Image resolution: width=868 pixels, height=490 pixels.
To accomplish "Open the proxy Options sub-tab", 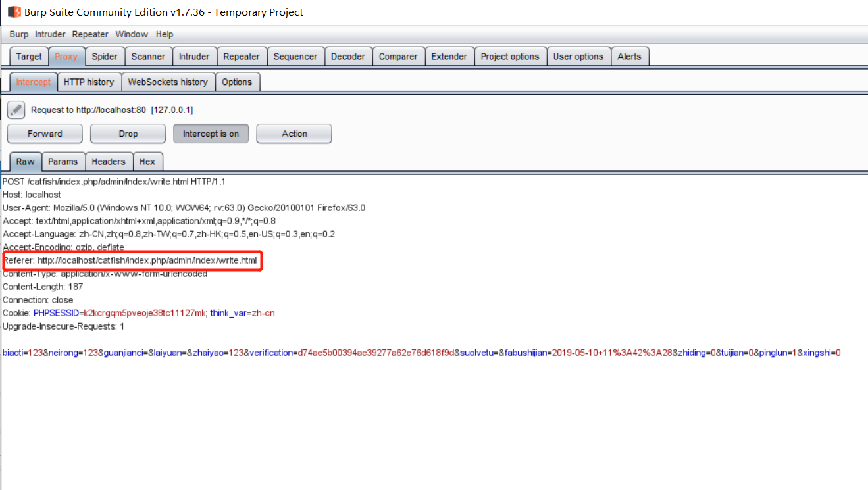I will click(237, 82).
